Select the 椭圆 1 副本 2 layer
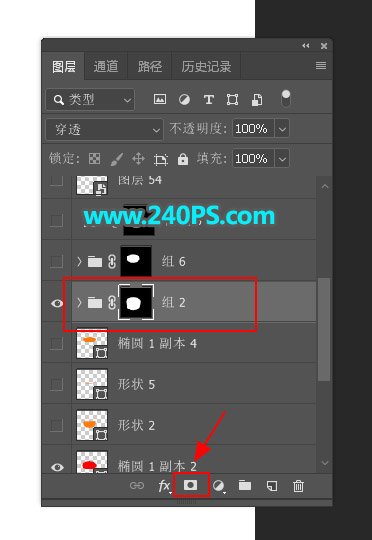Viewport: 372px width, 540px height. pyautogui.click(x=194, y=460)
